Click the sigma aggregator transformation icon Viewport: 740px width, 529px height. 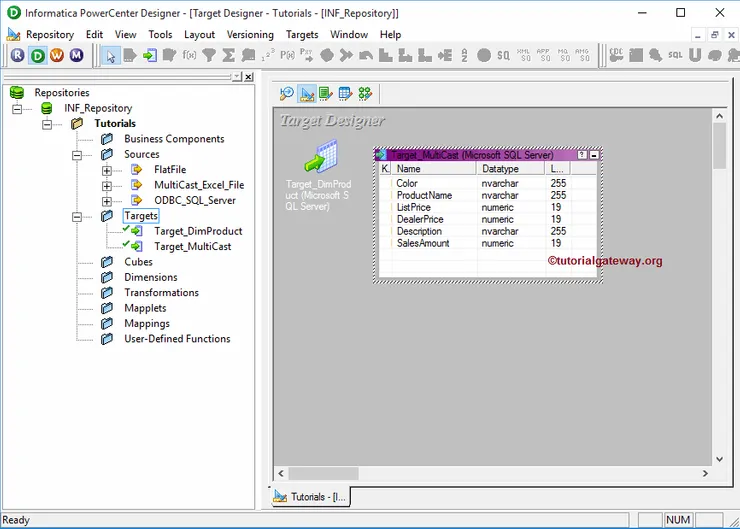(228, 56)
